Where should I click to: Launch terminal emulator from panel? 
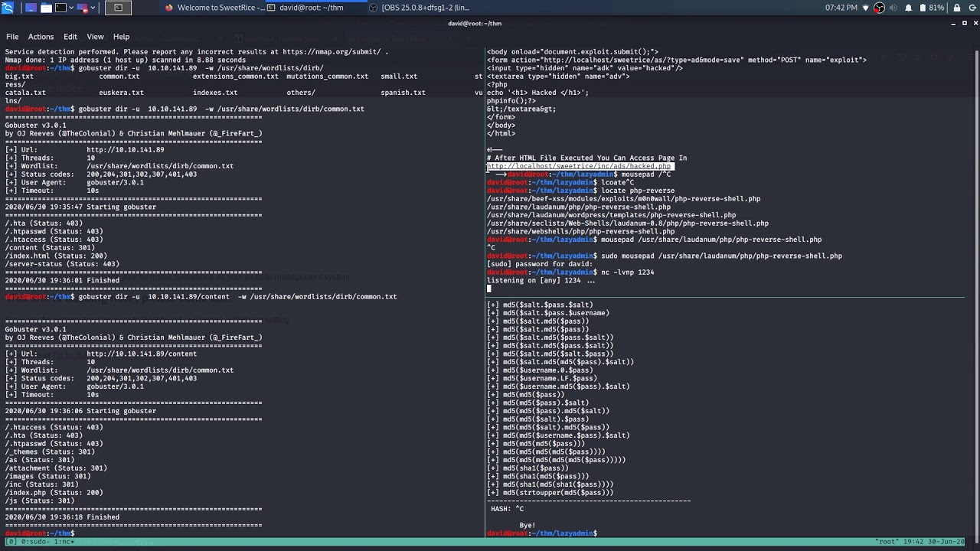[x=60, y=8]
